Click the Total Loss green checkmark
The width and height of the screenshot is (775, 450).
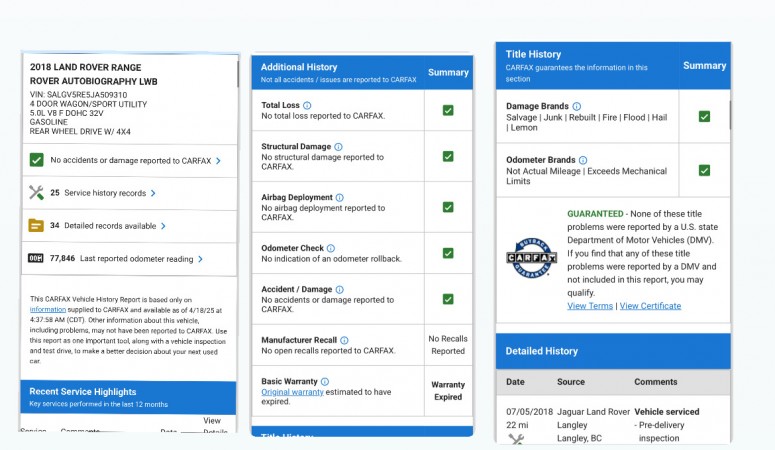[448, 110]
